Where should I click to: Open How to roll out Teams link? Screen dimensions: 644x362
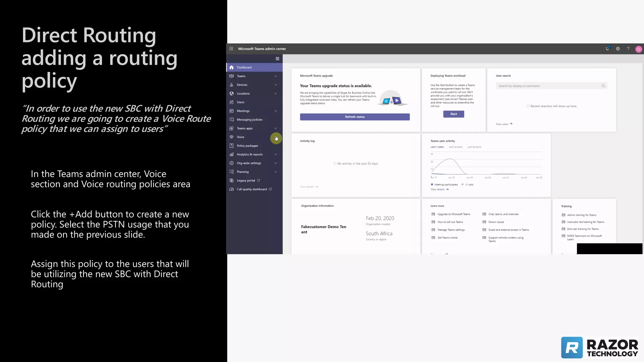click(x=450, y=222)
